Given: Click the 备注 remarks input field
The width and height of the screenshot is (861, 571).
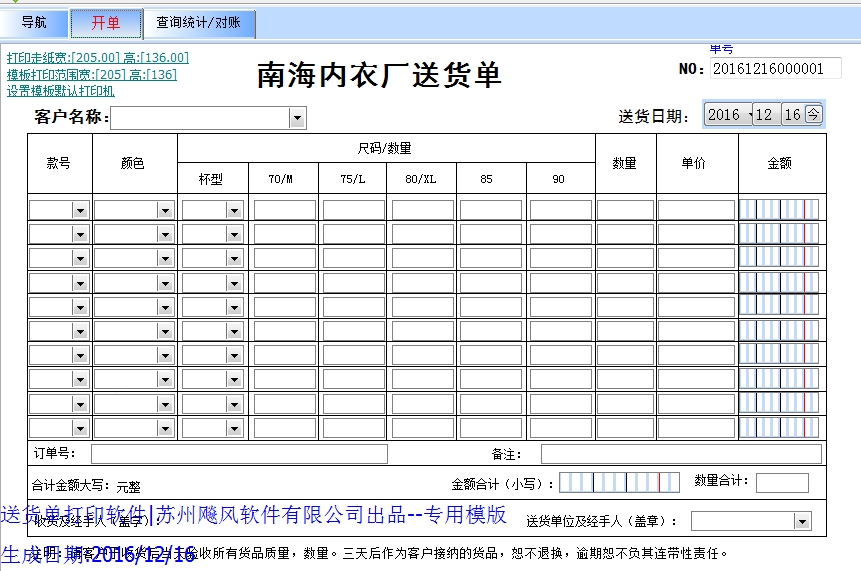Looking at the screenshot, I should coord(681,454).
